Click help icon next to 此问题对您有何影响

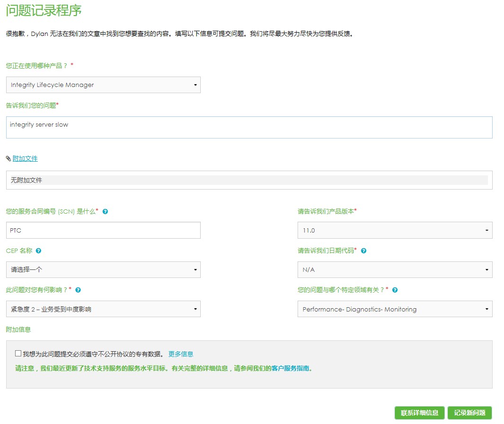(78, 290)
